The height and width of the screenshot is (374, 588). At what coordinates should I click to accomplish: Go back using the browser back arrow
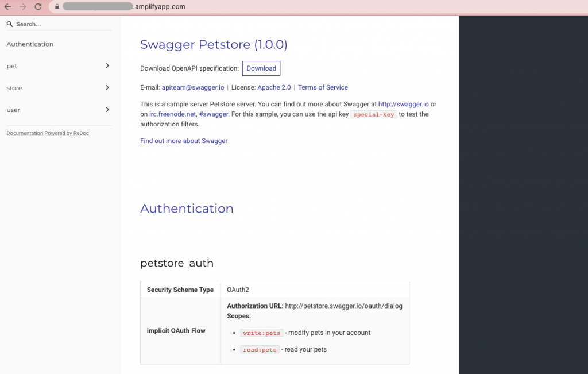[7, 7]
